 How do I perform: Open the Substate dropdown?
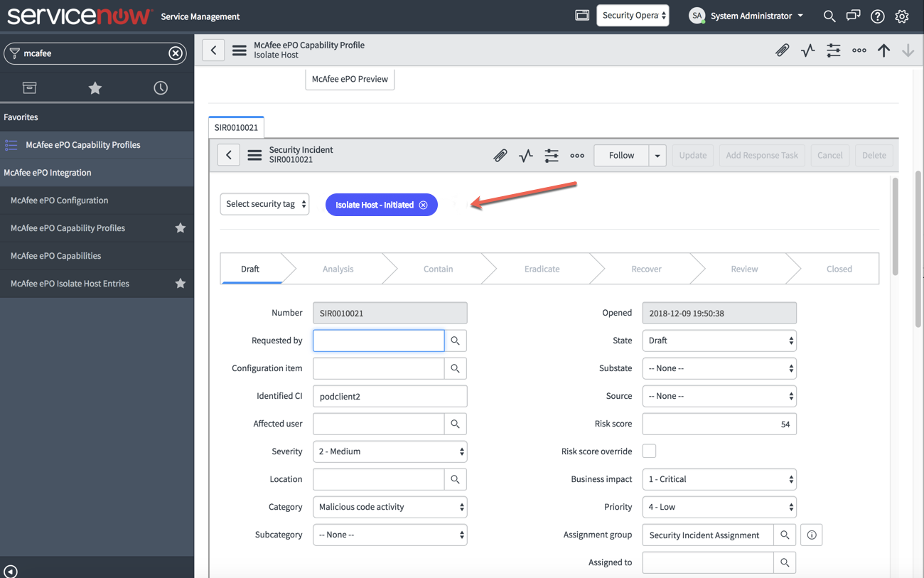coord(719,368)
